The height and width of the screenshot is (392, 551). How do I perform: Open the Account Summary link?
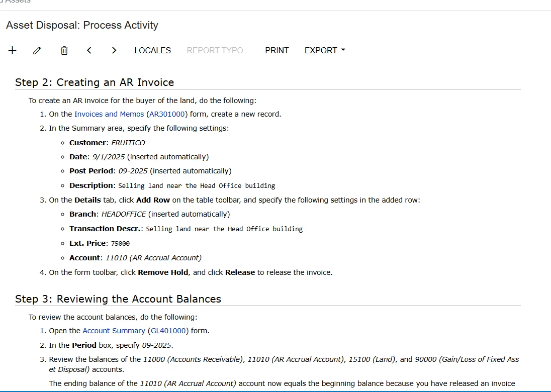114,331
